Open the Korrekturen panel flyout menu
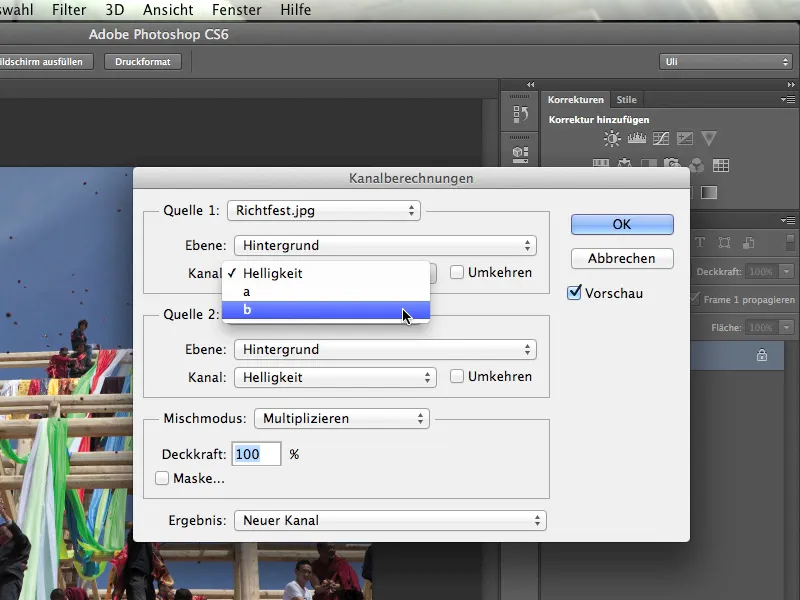Image resolution: width=800 pixels, height=600 pixels. (x=788, y=99)
